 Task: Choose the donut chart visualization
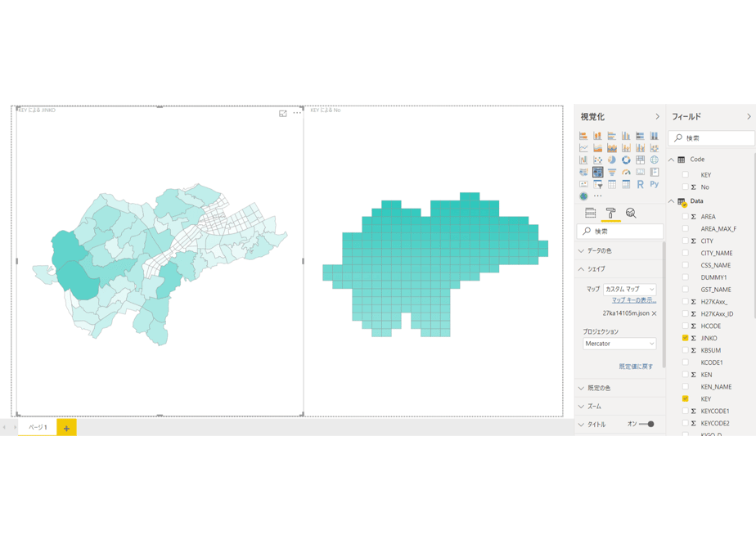click(x=626, y=160)
